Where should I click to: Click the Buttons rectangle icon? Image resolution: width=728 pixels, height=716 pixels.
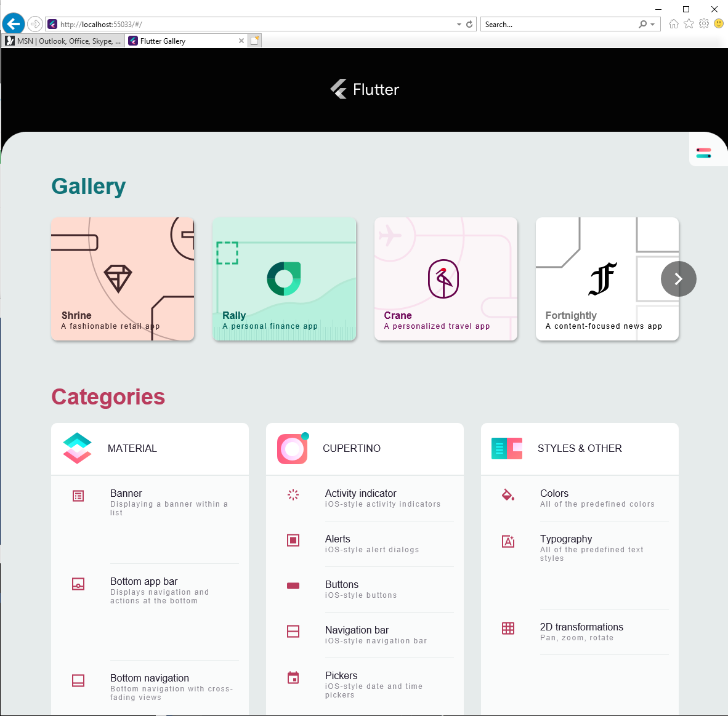(293, 585)
